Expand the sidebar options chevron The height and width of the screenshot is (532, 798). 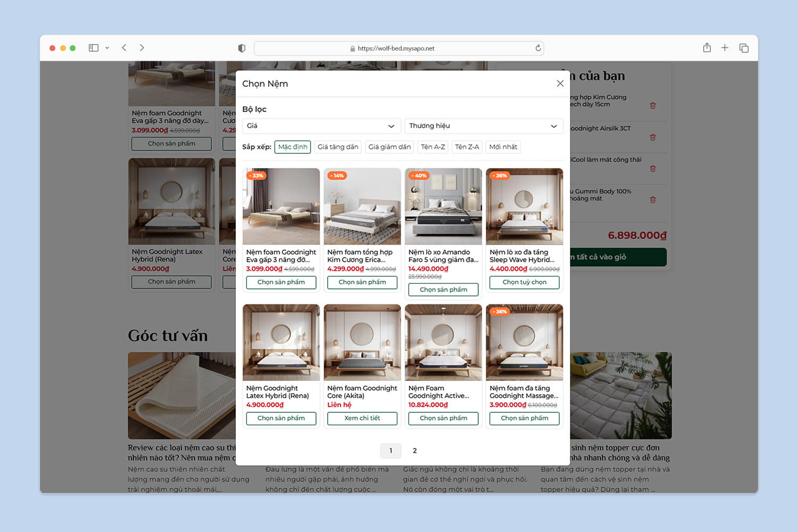tap(107, 48)
